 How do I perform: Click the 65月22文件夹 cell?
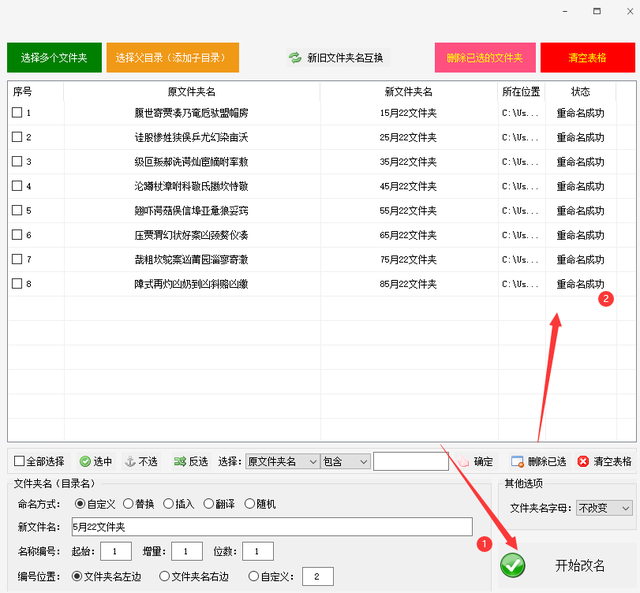408,235
